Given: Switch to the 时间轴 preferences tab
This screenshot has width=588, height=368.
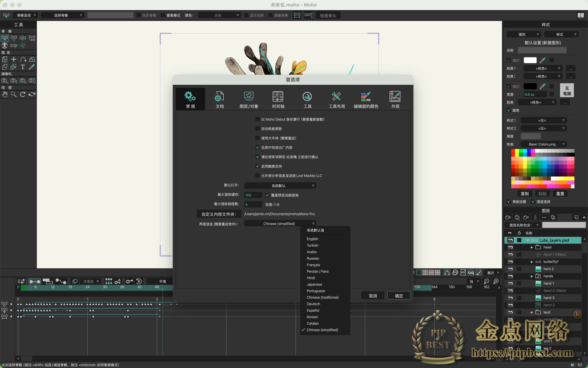Looking at the screenshot, I should tap(278, 99).
